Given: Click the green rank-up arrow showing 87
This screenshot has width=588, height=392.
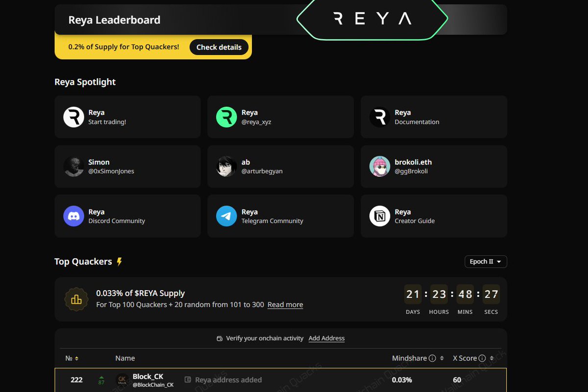Looking at the screenshot, I should pyautogui.click(x=101, y=380).
